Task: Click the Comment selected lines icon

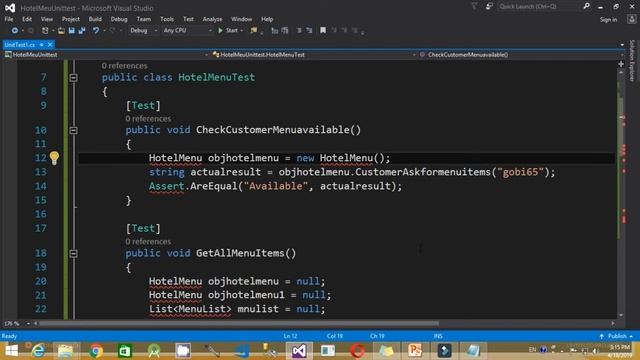Action: [275, 31]
